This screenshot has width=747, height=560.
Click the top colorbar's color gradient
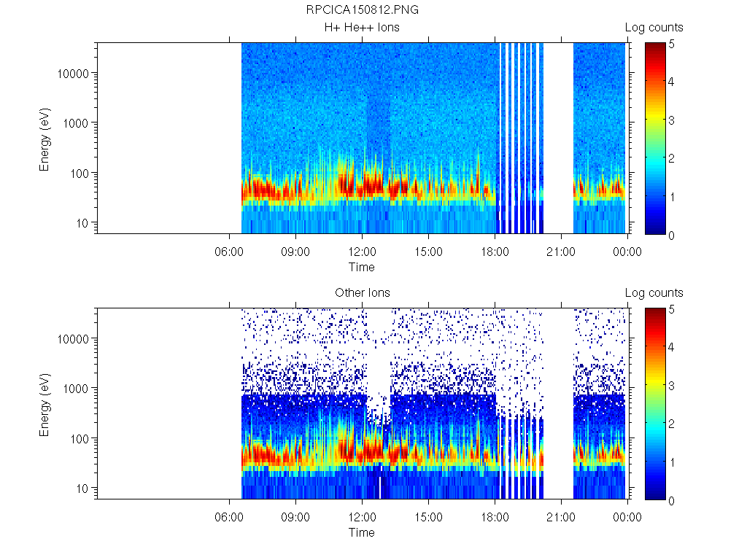tap(655, 139)
